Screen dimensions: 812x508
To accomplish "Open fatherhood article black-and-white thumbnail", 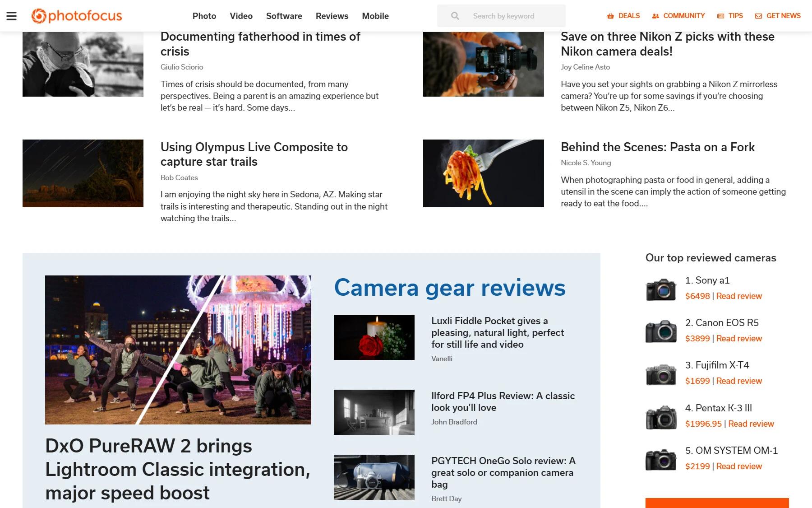I will coord(83,64).
